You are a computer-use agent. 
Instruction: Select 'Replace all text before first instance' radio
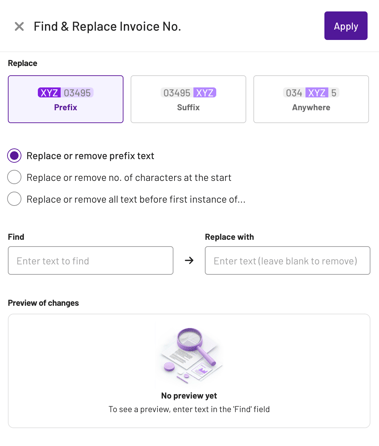14,199
